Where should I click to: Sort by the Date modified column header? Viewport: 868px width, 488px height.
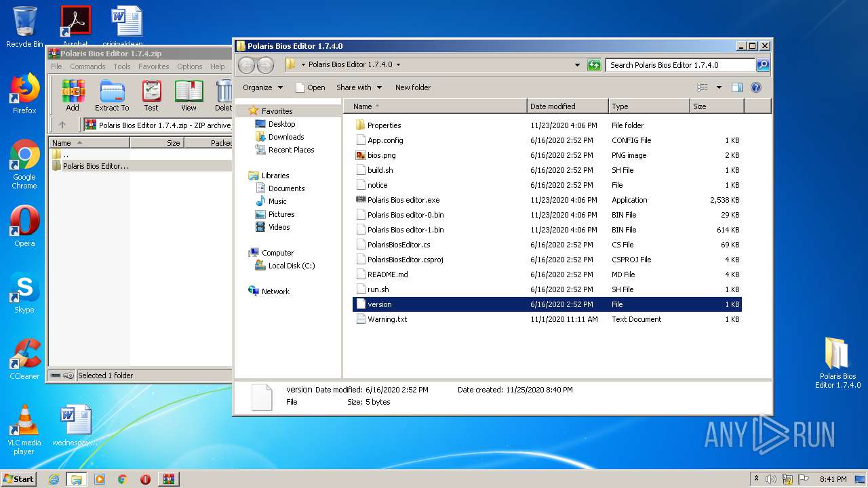tap(568, 106)
